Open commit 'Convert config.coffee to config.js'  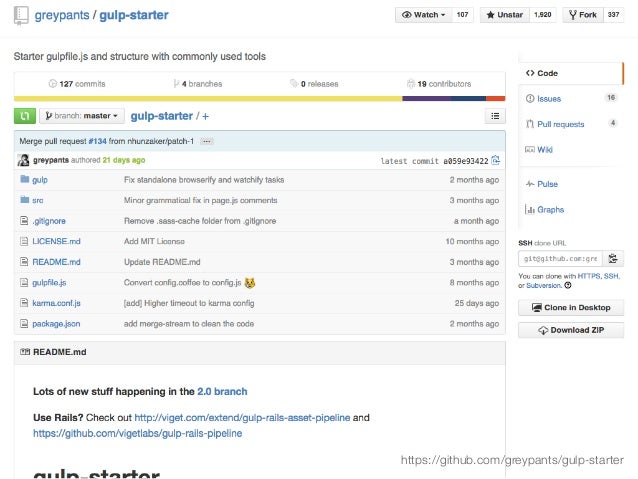click(x=183, y=282)
